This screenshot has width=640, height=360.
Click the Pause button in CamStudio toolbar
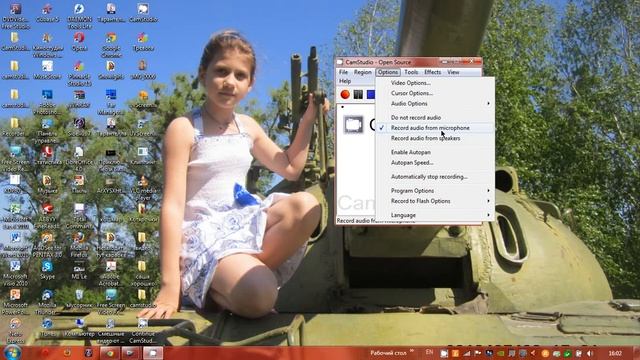[x=358, y=94]
